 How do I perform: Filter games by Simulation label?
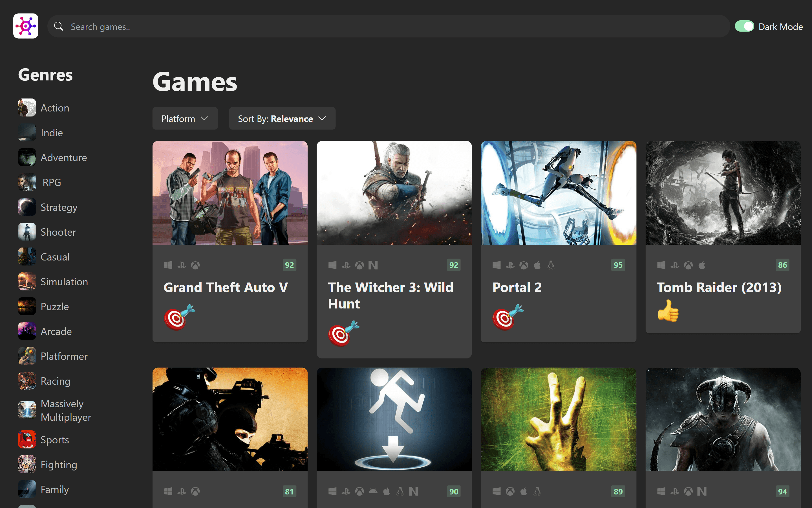tap(64, 282)
